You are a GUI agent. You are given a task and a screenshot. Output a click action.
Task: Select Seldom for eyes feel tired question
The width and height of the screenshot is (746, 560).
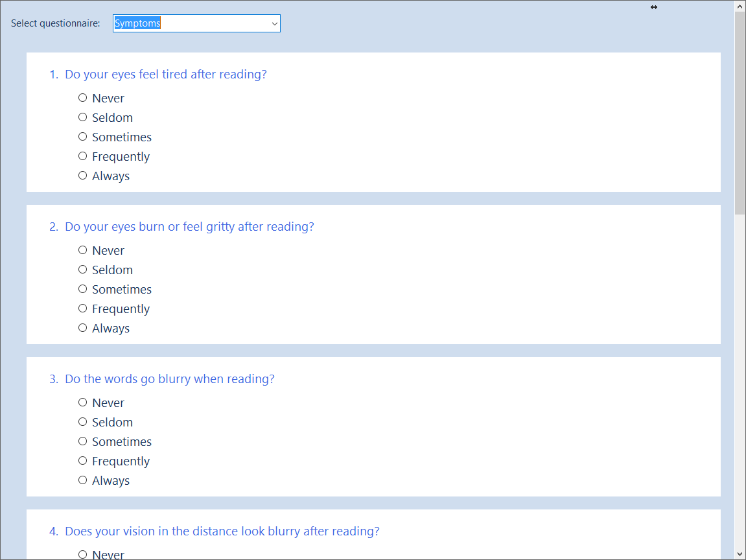[x=82, y=117]
